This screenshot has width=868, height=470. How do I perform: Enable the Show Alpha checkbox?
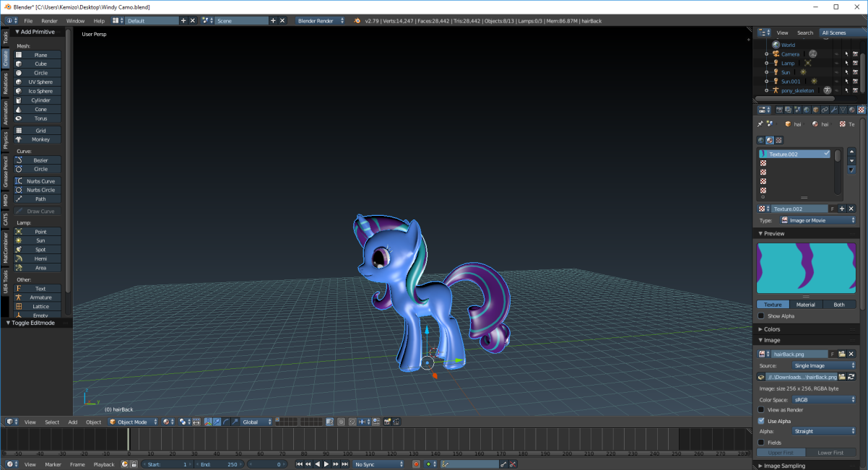pos(762,315)
